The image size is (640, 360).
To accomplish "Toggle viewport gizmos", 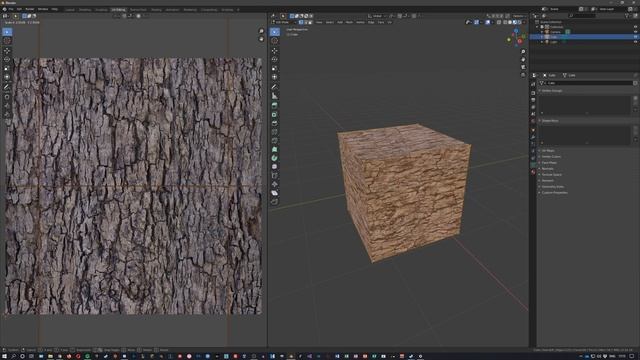I will [476, 22].
